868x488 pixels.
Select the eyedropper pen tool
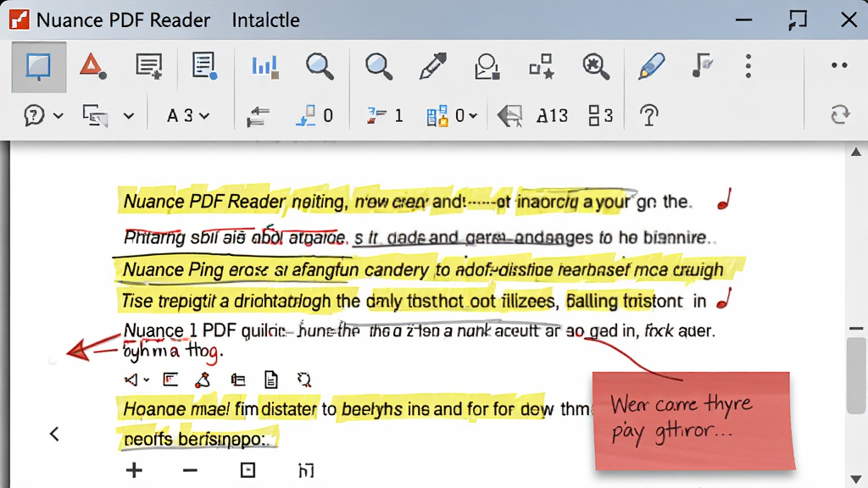(x=433, y=66)
